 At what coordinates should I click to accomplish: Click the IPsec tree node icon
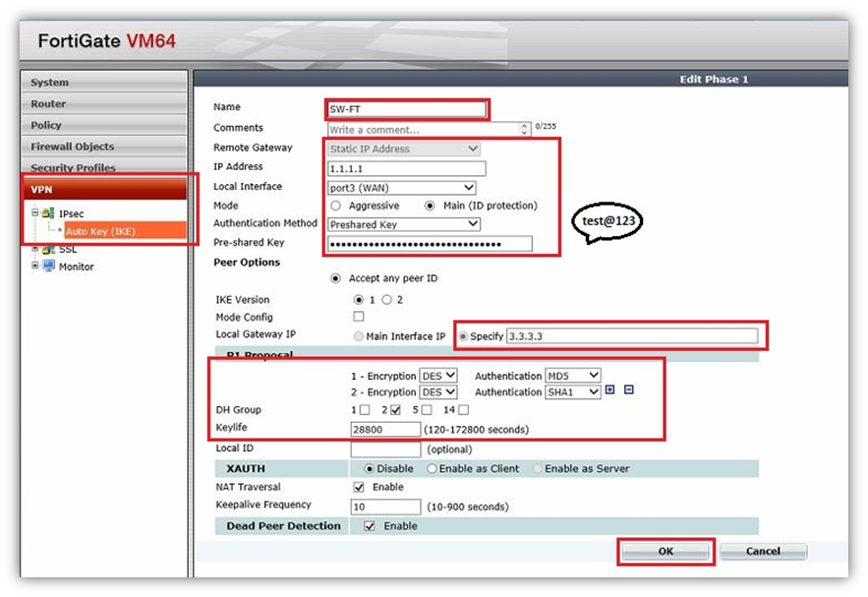[x=48, y=213]
